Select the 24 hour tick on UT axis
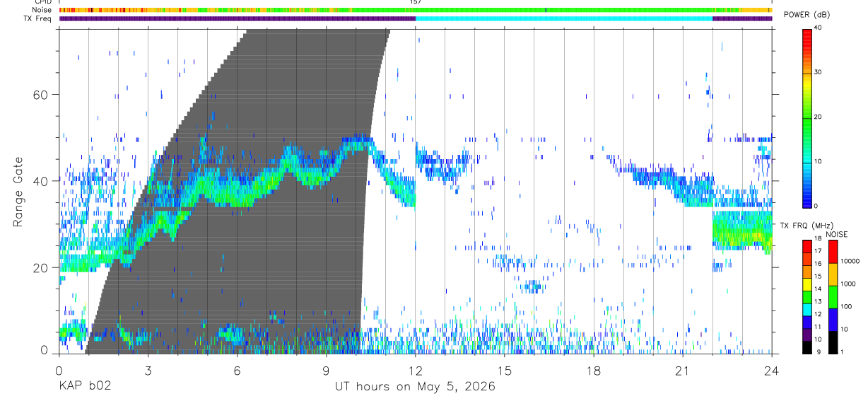This screenshot has height=401, width=868. tap(772, 369)
